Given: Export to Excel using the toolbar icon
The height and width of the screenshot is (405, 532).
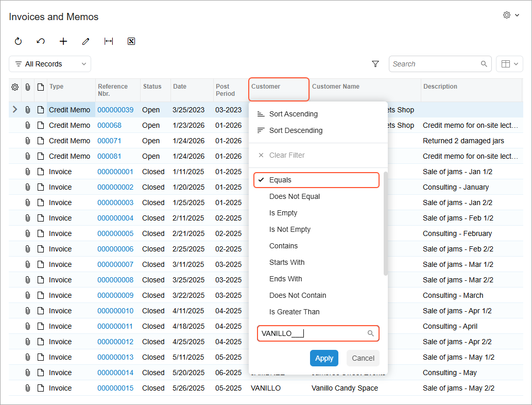Looking at the screenshot, I should tap(131, 41).
